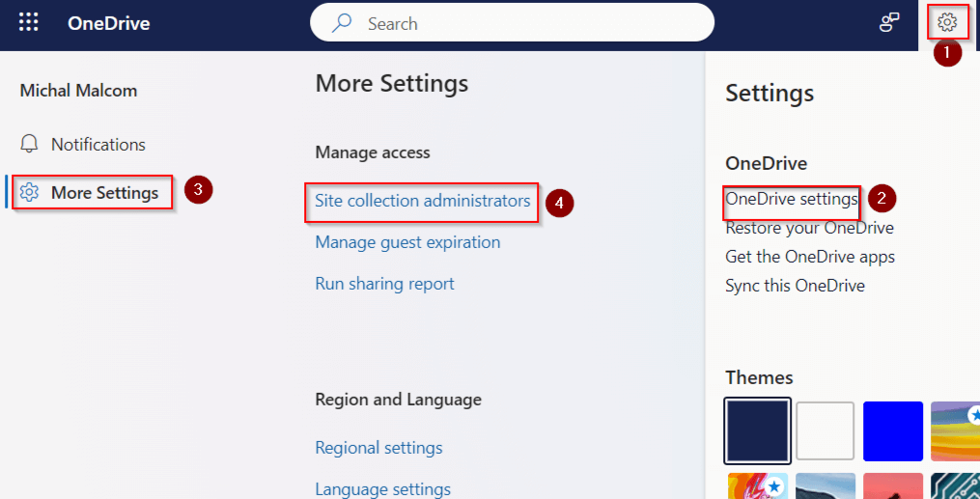Open Regional settings link

click(378, 448)
